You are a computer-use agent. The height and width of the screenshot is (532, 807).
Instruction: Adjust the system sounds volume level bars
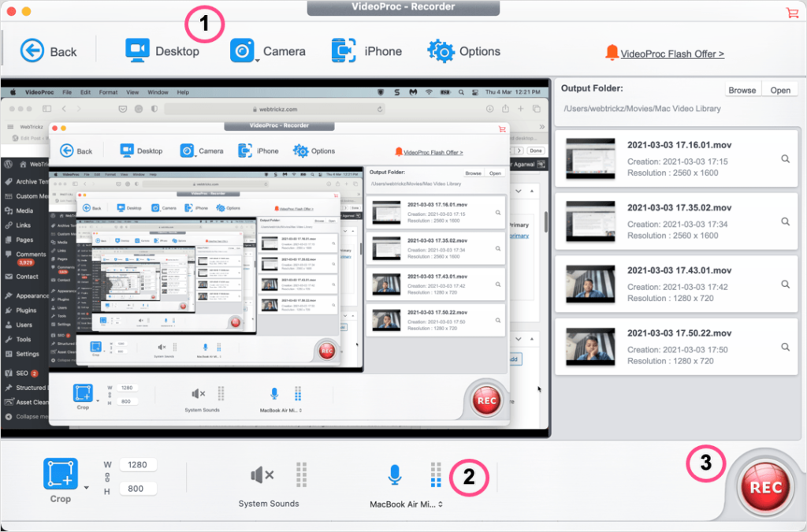(302, 474)
